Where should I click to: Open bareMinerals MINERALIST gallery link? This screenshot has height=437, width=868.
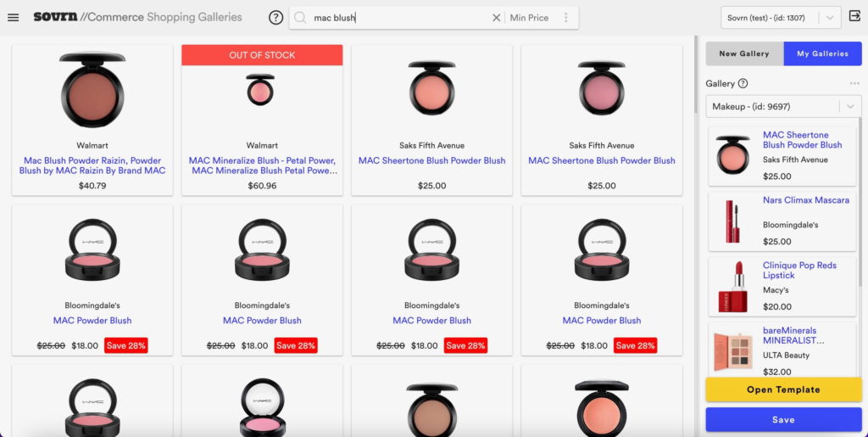click(793, 335)
